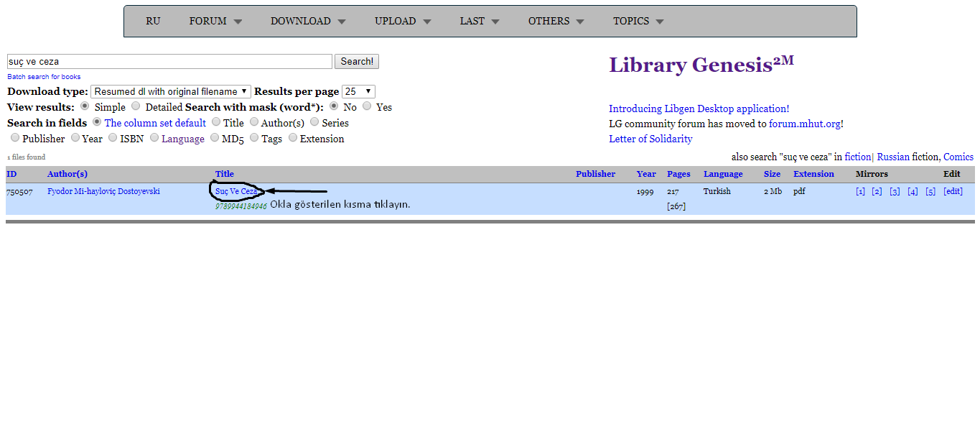Select the Simple view results radio button

(x=85, y=106)
